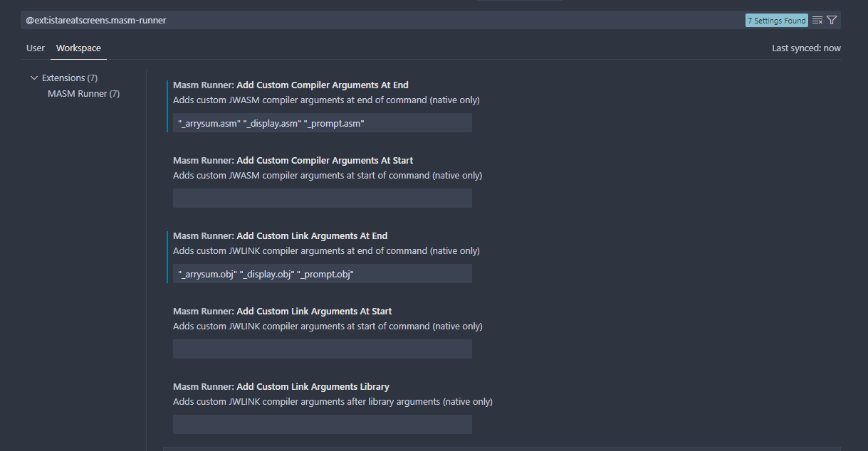Click the "Last synced: now" label
This screenshot has width=868, height=451.
tap(806, 48)
